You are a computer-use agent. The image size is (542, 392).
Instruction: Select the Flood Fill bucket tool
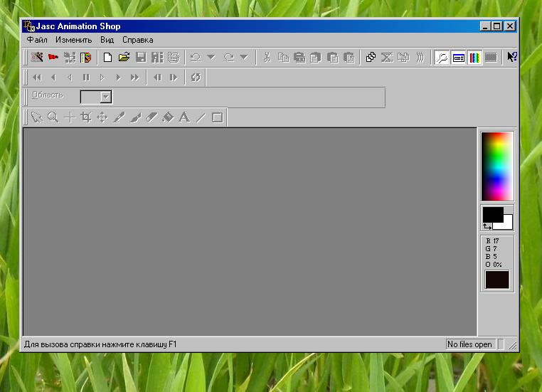(x=168, y=117)
